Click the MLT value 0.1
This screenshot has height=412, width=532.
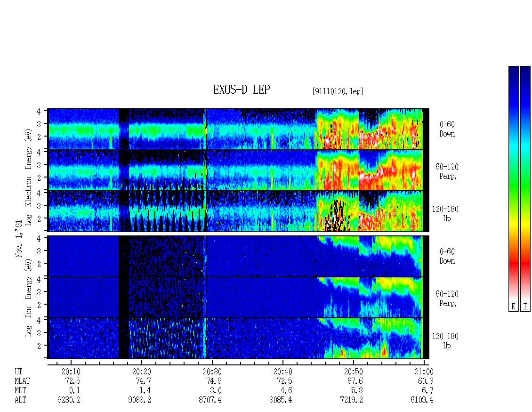pyautogui.click(x=75, y=391)
